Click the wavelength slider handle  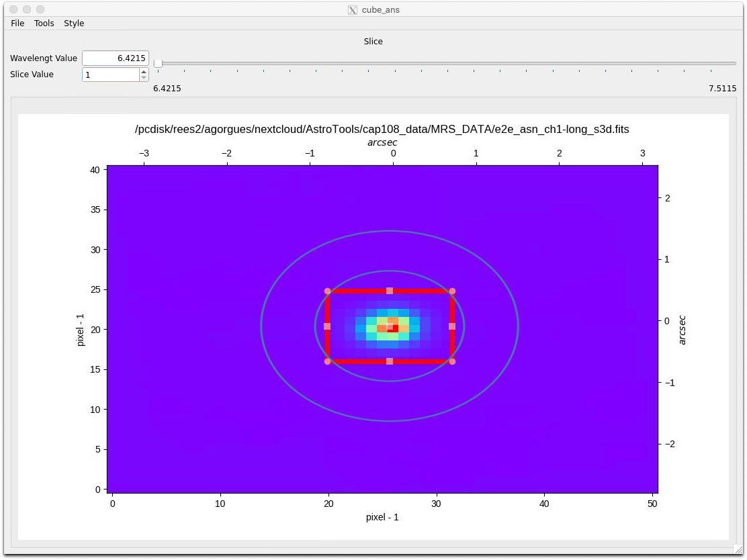click(158, 63)
